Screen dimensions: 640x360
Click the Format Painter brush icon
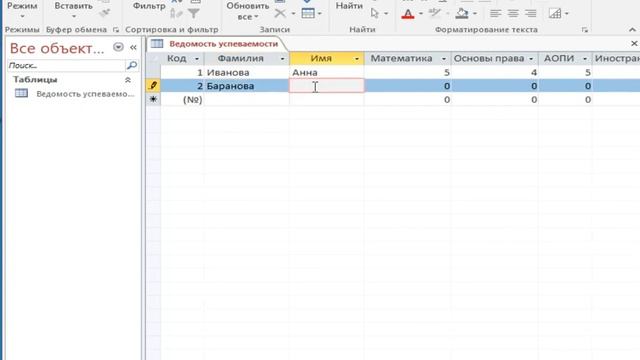coord(104,13)
